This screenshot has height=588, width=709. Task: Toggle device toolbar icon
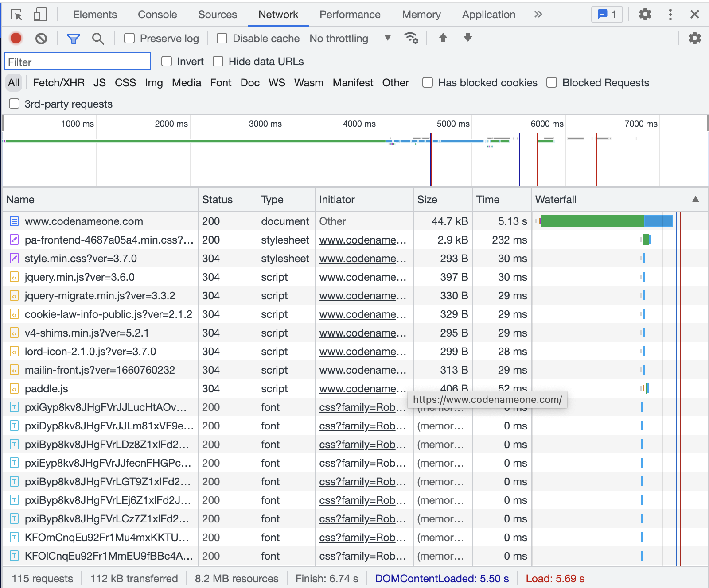click(40, 14)
